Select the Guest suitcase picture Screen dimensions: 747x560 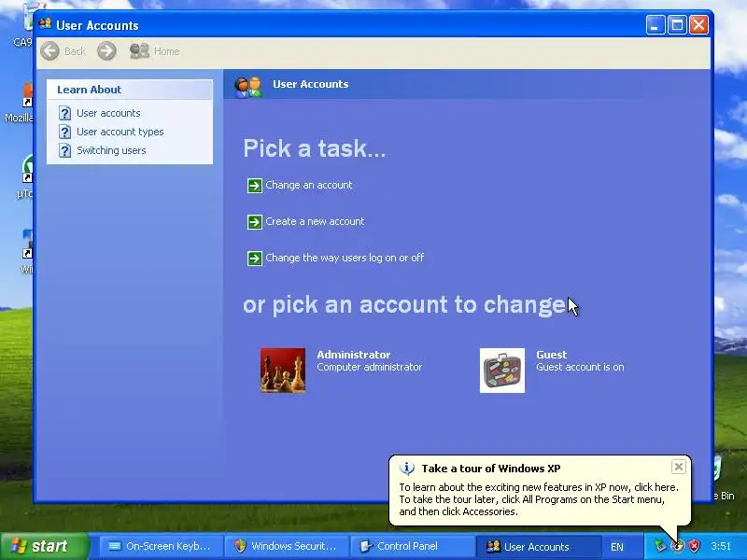[x=502, y=370]
